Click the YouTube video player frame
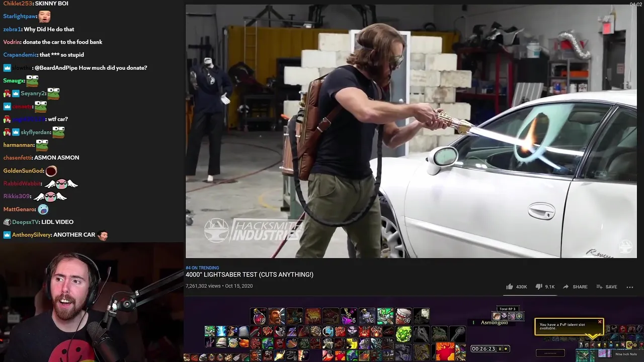This screenshot has height=362, width=644. click(411, 132)
